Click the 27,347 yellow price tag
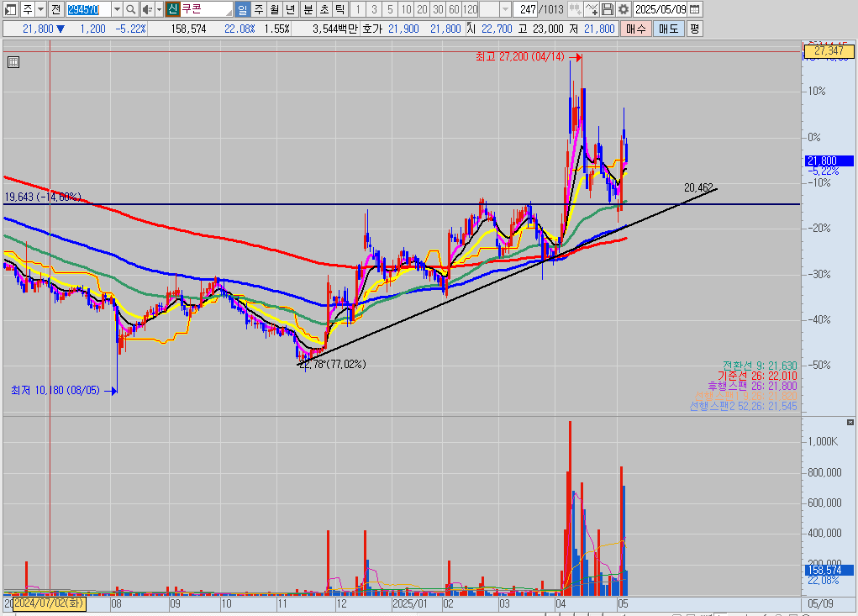The width and height of the screenshot is (858, 616). (829, 51)
